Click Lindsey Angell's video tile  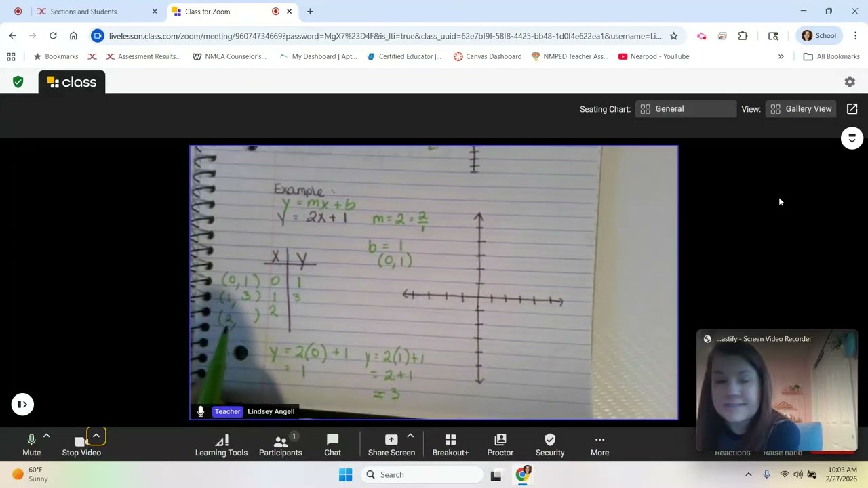434,283
